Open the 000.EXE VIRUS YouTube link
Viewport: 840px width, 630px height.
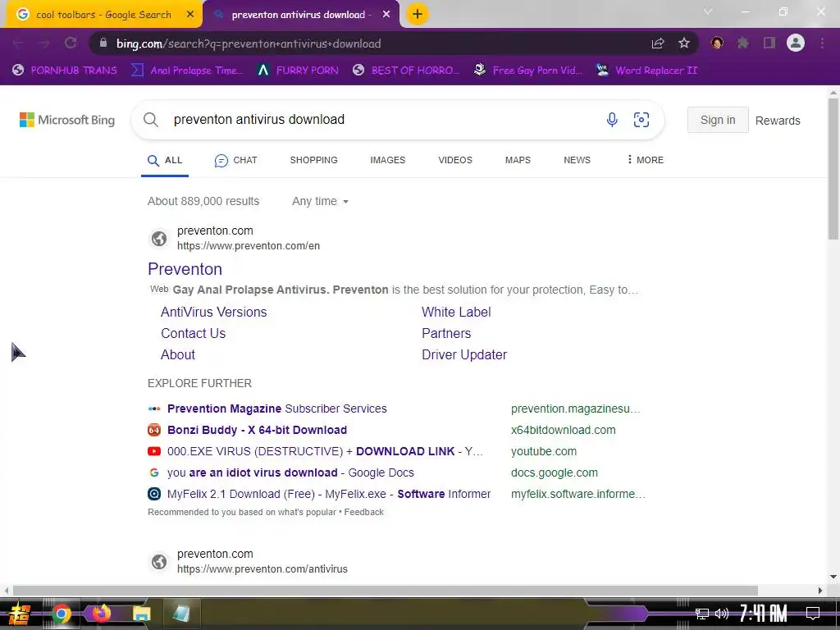pos(325,452)
